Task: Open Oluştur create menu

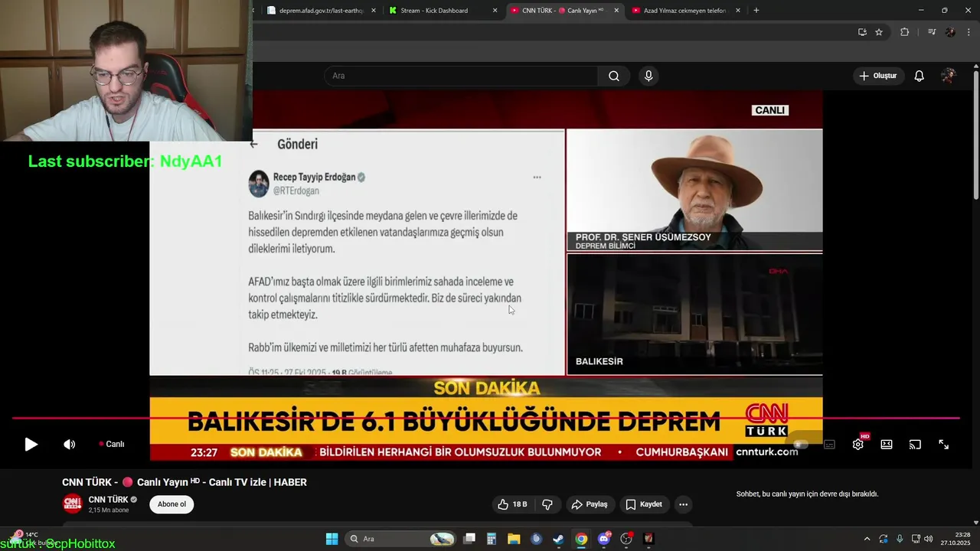Action: (x=877, y=76)
